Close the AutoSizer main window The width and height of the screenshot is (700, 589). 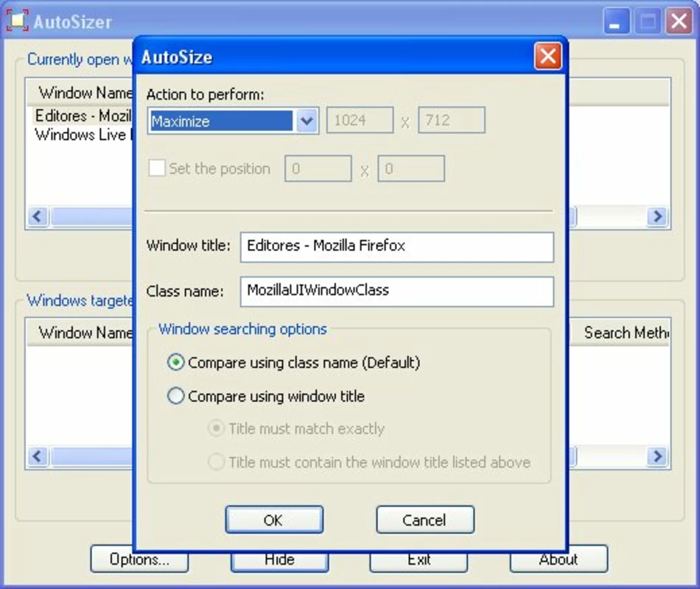tap(679, 21)
